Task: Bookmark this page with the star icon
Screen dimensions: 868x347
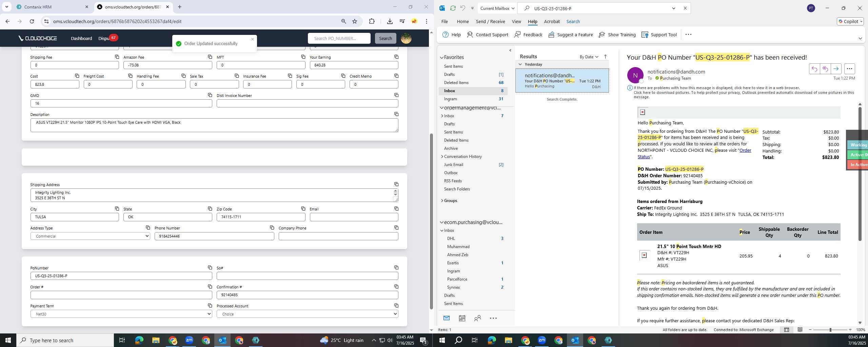Action: coord(355,21)
